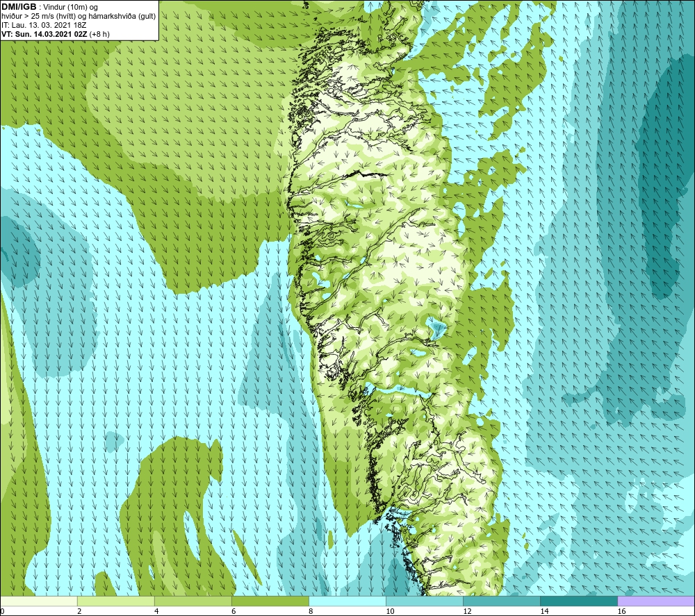Viewport: 695px width, 616px height.
Task: Click the 'DMI/IGB' title text
Action: point(19,7)
